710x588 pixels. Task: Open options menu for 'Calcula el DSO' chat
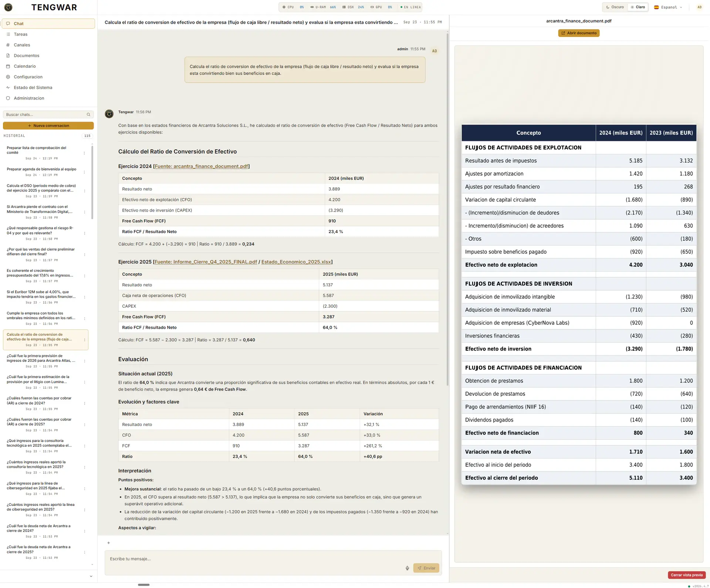pyautogui.click(x=84, y=191)
